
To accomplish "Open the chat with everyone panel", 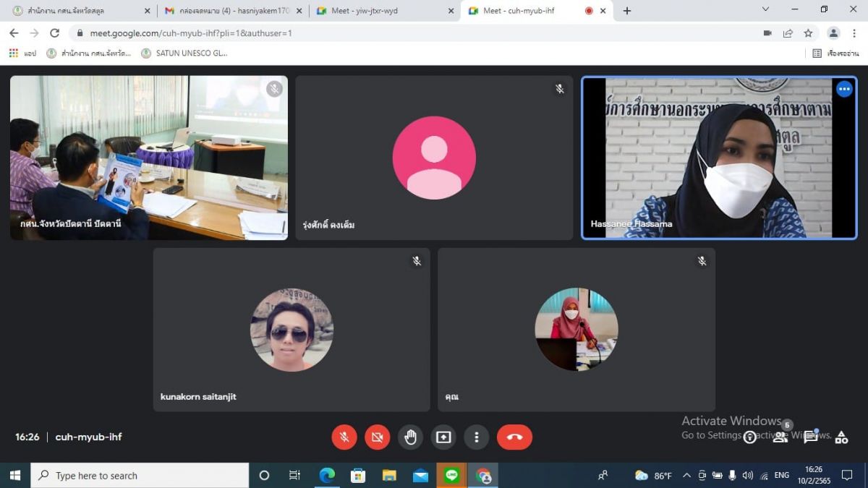I will (x=811, y=437).
